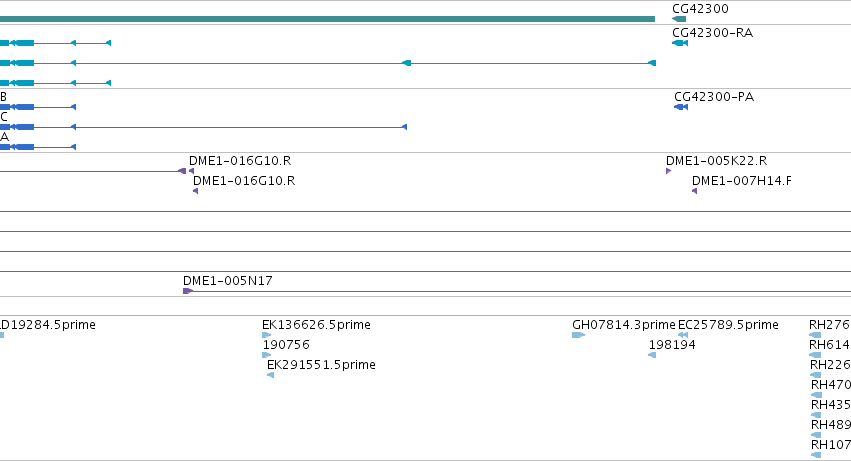
Task: Open the CG42300 gene label
Action: click(700, 9)
